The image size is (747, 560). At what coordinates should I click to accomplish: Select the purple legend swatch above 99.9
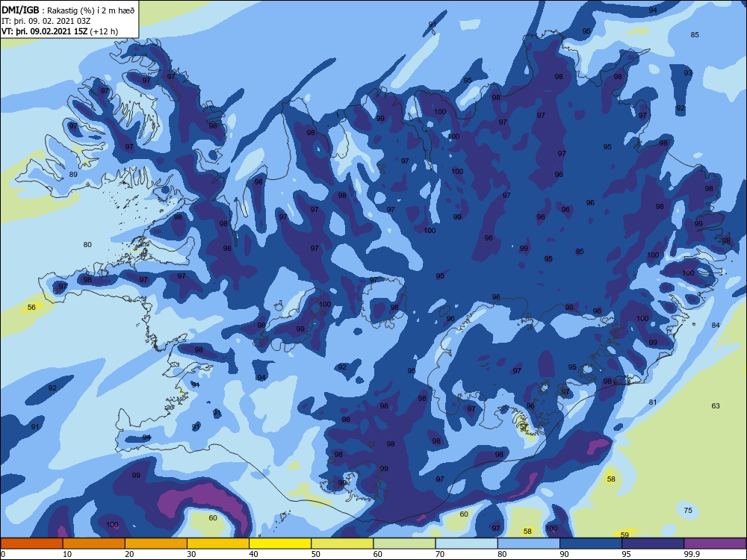[x=716, y=544]
